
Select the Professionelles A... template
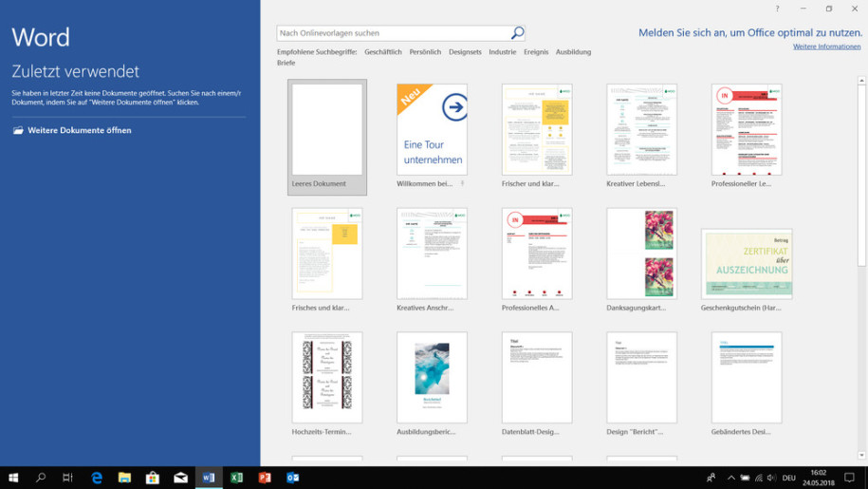(537, 254)
